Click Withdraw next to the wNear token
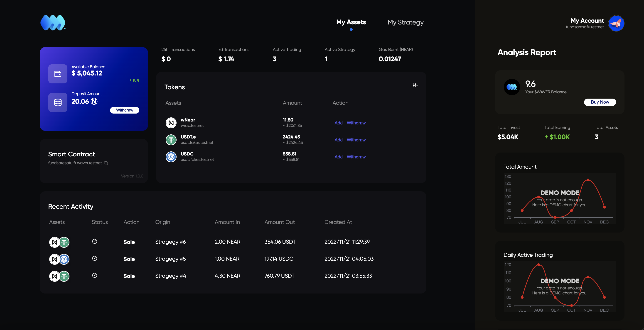This screenshot has width=644, height=330. click(356, 123)
